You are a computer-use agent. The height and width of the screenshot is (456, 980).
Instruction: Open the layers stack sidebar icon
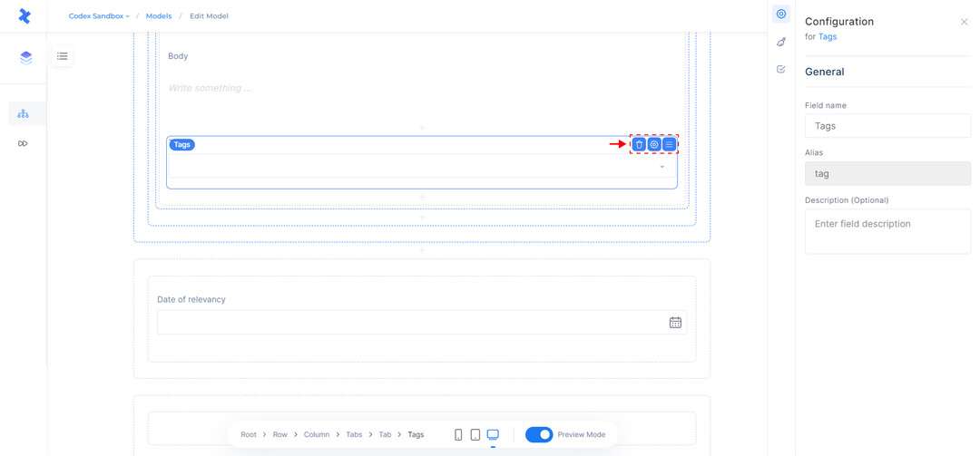25,57
